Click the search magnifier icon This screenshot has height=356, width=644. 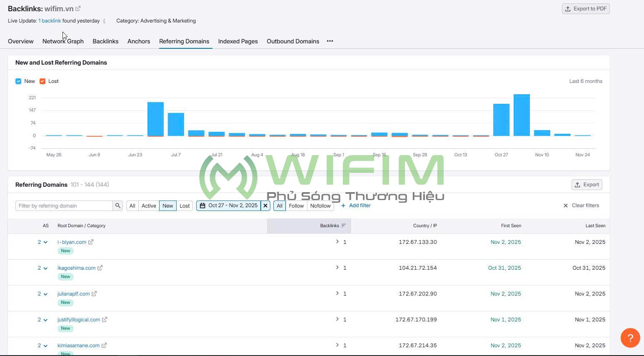tap(118, 206)
